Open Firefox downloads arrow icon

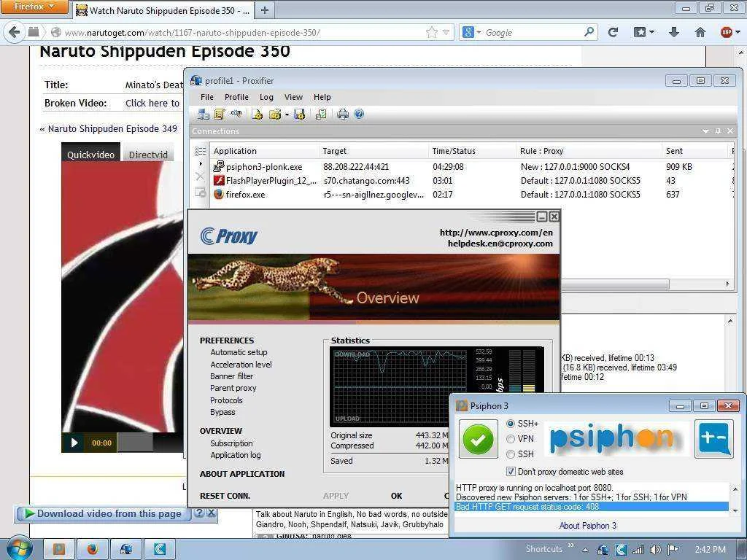point(673,32)
